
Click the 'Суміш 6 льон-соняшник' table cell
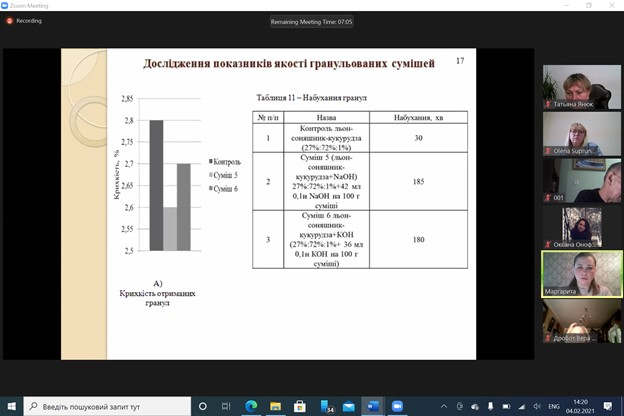tap(326, 239)
